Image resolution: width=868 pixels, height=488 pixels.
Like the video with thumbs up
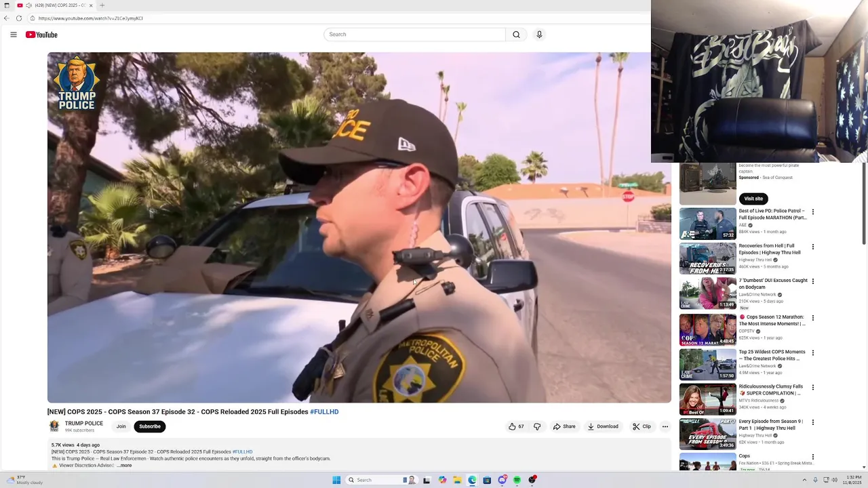tap(516, 426)
